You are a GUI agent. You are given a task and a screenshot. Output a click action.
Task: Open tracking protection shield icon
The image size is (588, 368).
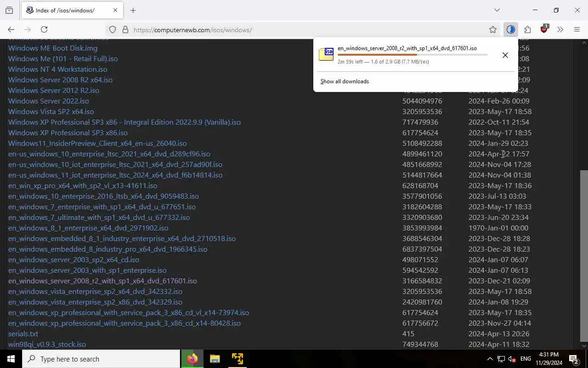(113, 30)
